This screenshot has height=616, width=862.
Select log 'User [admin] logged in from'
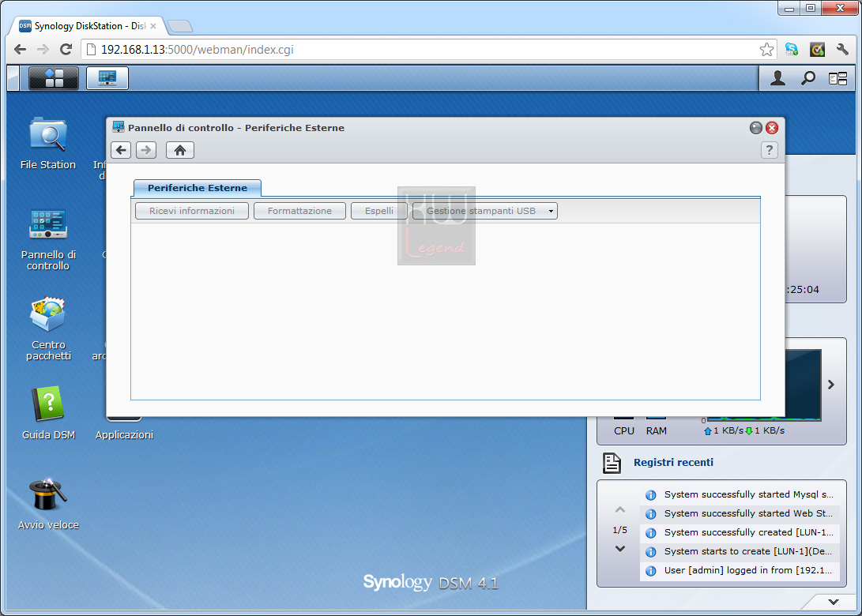pyautogui.click(x=740, y=570)
